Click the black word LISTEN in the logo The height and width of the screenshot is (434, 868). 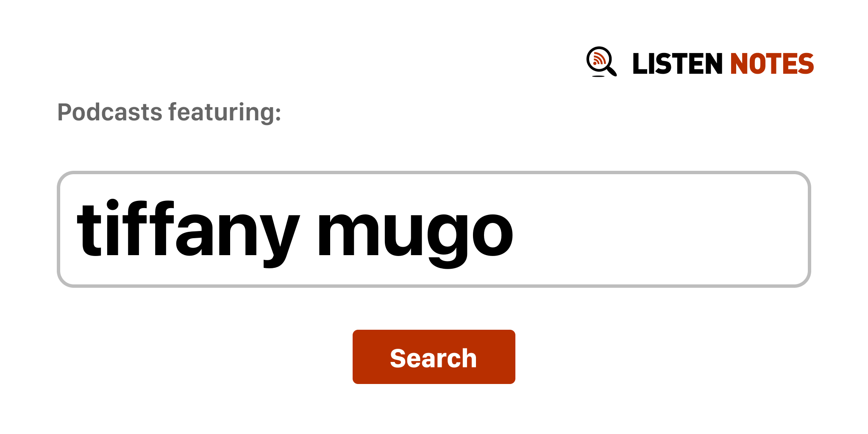[x=677, y=64]
